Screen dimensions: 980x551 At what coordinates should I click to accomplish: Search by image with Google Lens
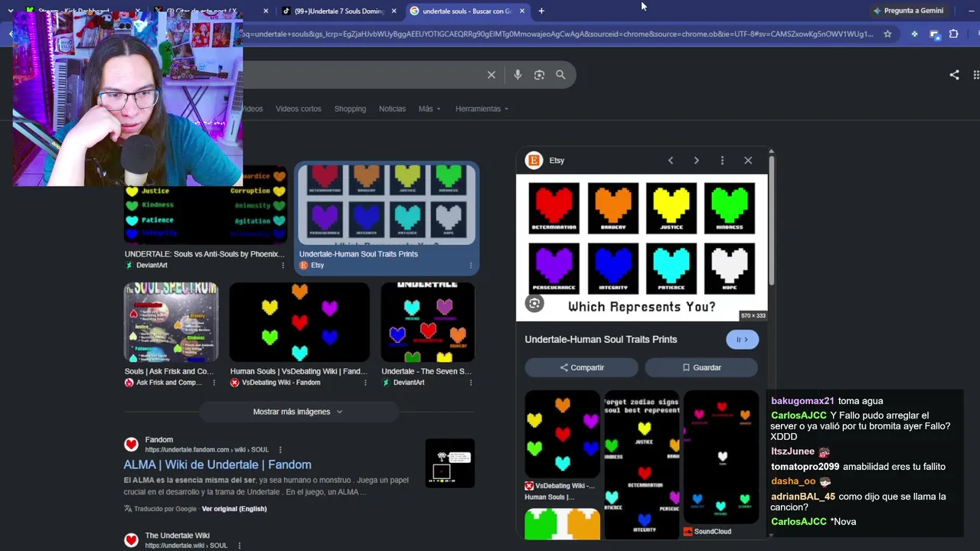pyautogui.click(x=539, y=75)
